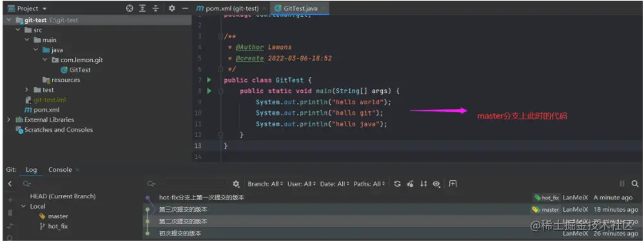Viewport: 644px width, 242px height.
Task: Toggle the eye view options icon
Action: coord(436,184)
